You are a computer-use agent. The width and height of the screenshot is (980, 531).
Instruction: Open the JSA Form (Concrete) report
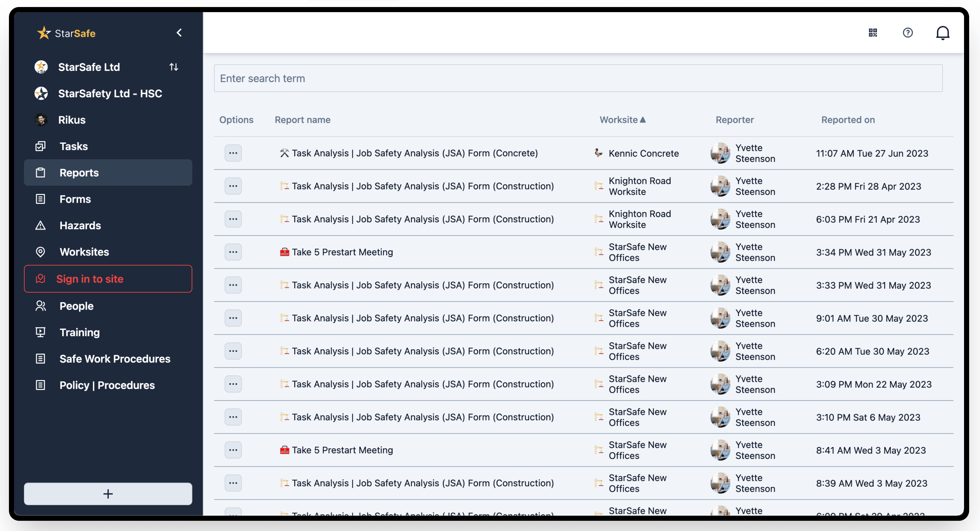pos(414,153)
